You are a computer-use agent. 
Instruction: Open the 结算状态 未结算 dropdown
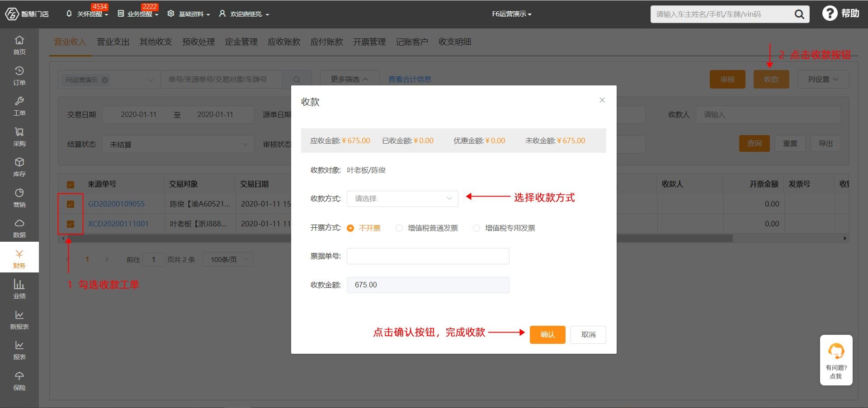tap(178, 145)
